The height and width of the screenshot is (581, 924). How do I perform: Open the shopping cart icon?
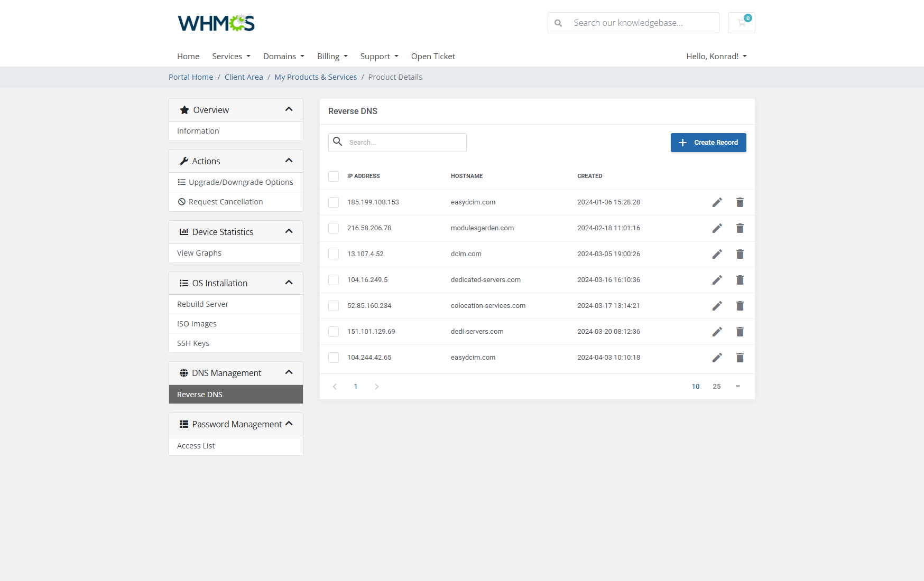[x=741, y=23]
